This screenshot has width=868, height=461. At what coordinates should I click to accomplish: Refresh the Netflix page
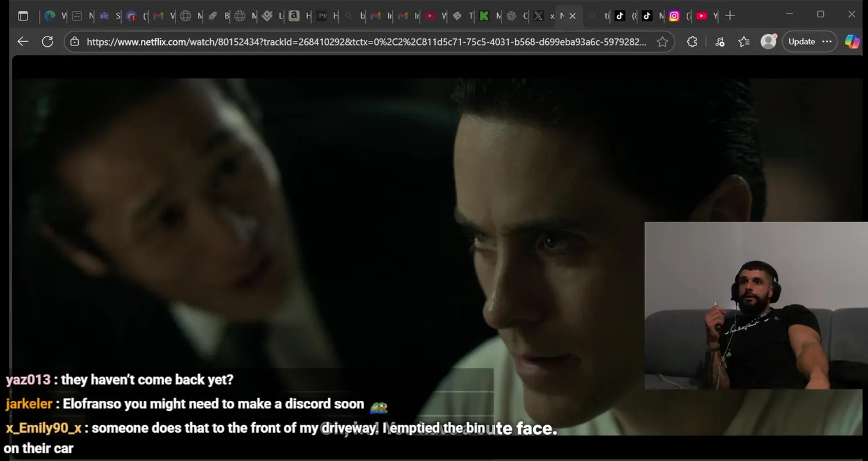coord(47,42)
